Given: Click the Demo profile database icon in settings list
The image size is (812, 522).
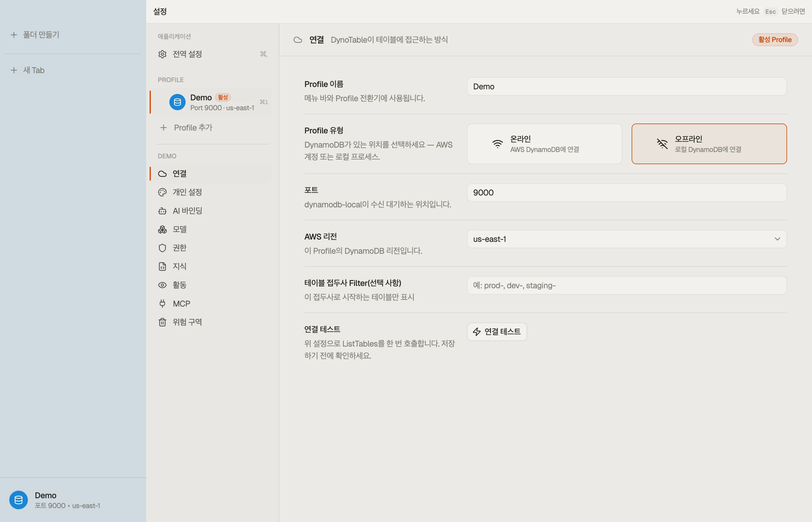Looking at the screenshot, I should click(x=177, y=102).
